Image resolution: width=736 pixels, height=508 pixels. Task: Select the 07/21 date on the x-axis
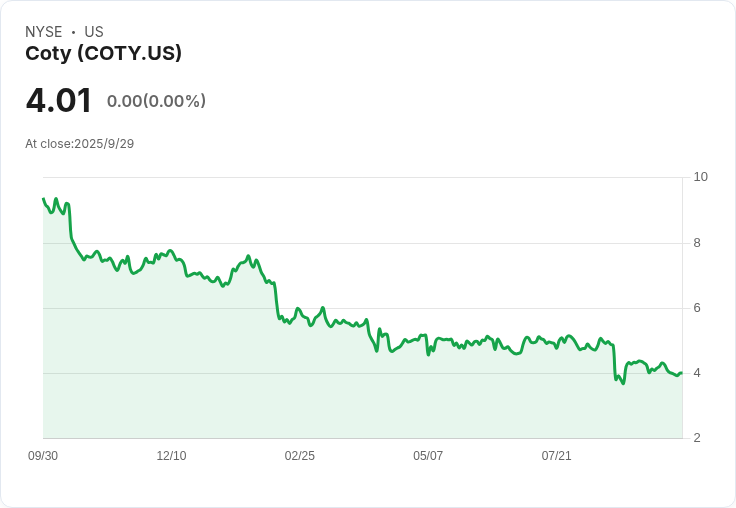556,456
